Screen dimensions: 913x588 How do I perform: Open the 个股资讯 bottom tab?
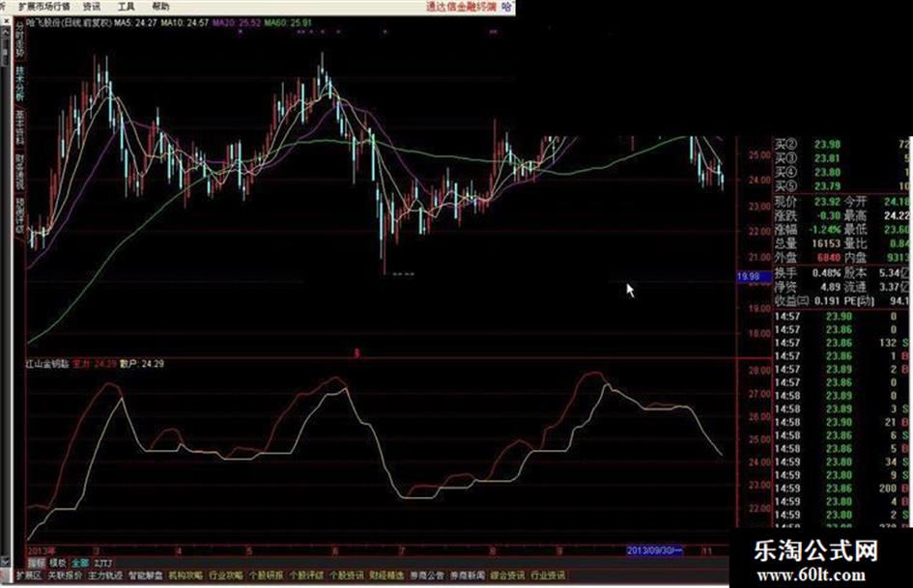(347, 575)
